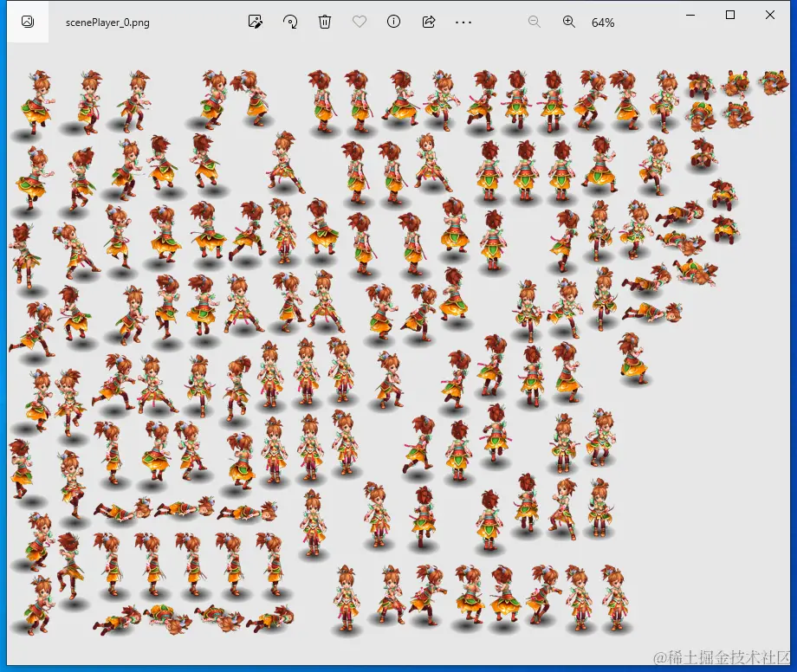Delete the image with the trash icon
This screenshot has height=672, width=797.
[x=325, y=22]
